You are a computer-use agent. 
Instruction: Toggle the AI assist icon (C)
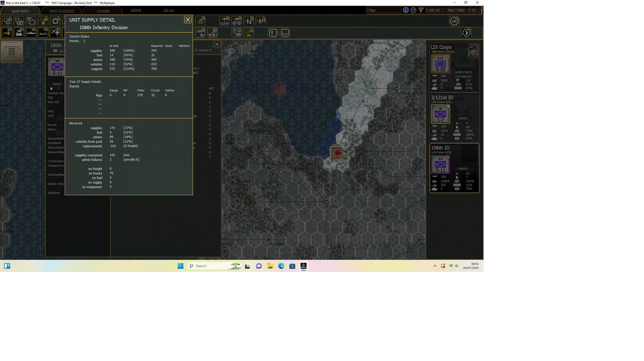point(200,33)
